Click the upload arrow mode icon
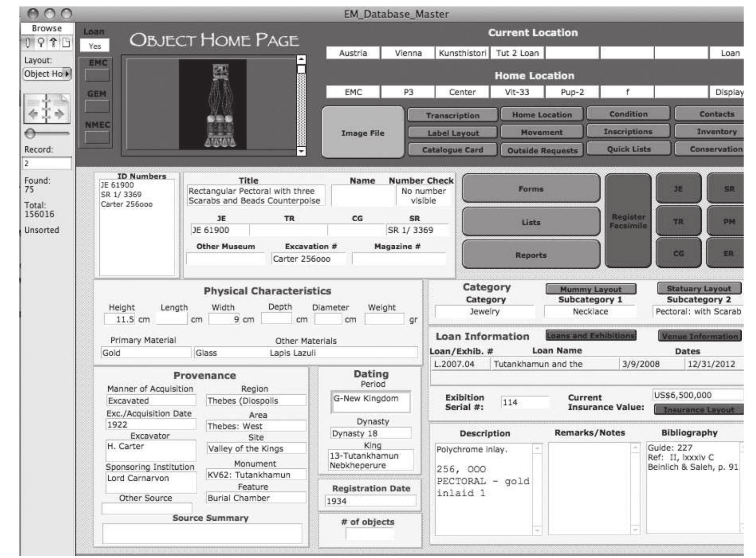Image resolution: width=756 pixels, height=558 pixels. pos(53,43)
